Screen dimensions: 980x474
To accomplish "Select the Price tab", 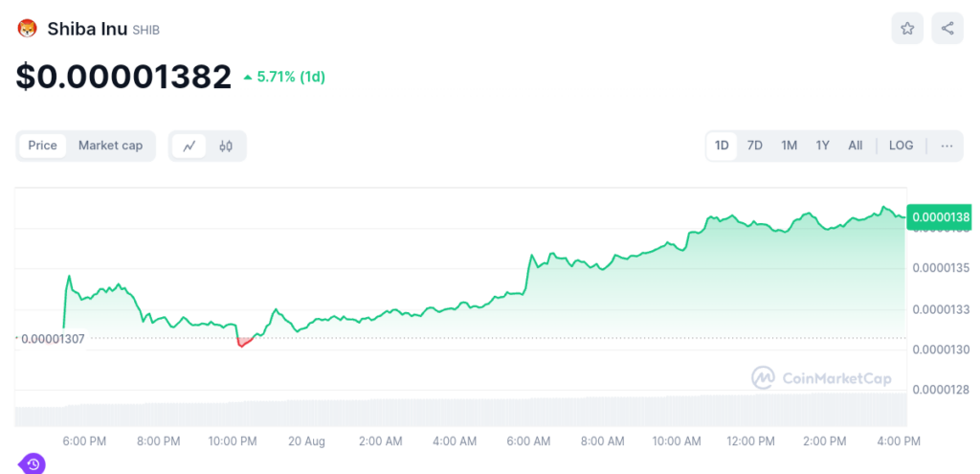I will [x=42, y=146].
